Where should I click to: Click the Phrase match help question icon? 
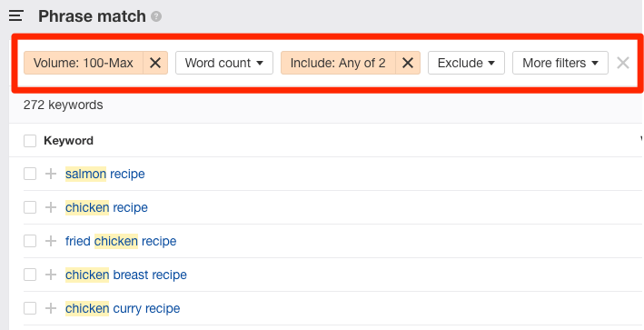pos(156,16)
